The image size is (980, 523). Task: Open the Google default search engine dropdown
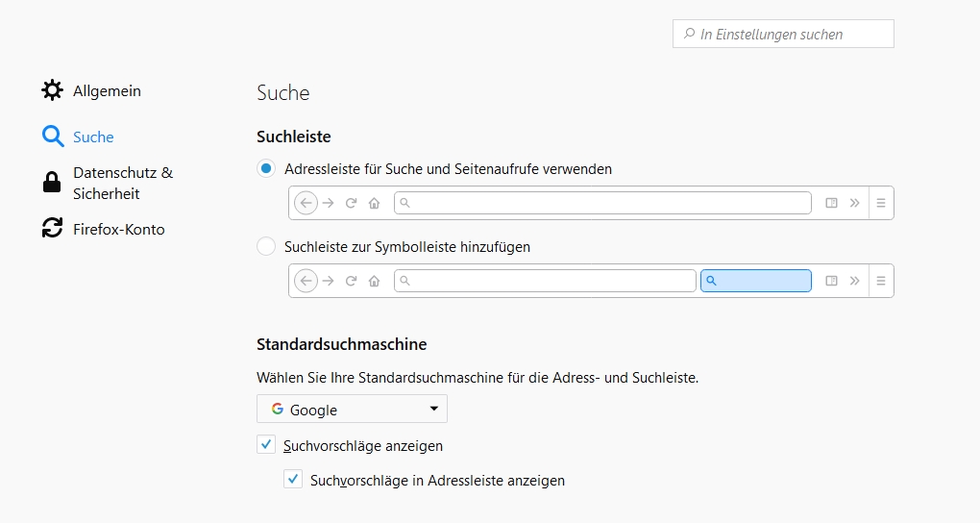(x=352, y=410)
